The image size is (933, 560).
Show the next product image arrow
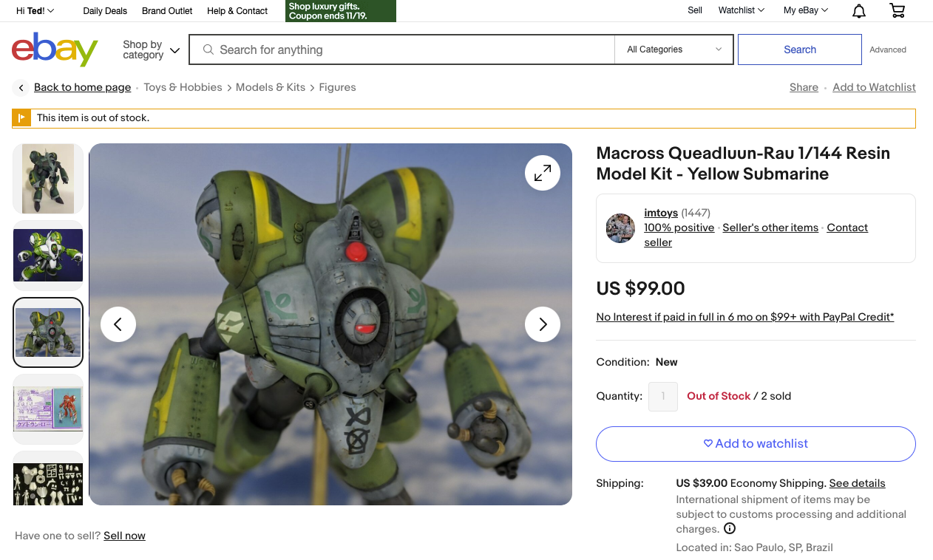(543, 324)
